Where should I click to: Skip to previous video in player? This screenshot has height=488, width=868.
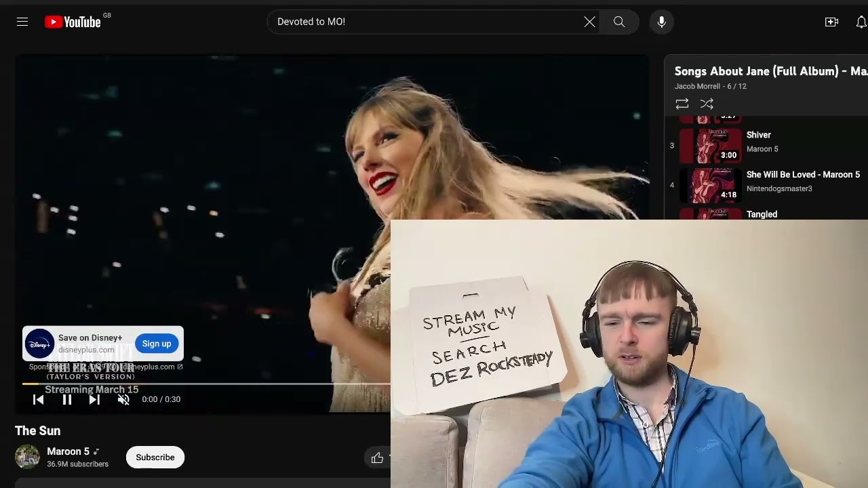39,400
